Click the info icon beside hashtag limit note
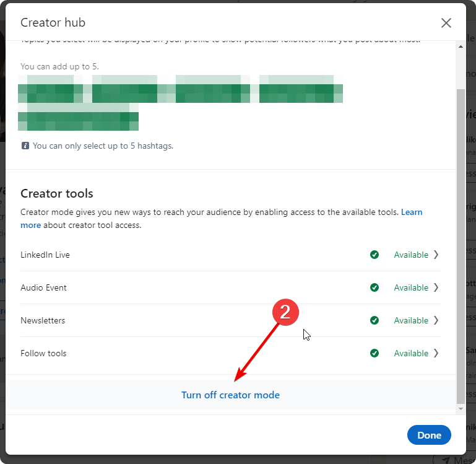The height and width of the screenshot is (464, 476). (x=25, y=146)
